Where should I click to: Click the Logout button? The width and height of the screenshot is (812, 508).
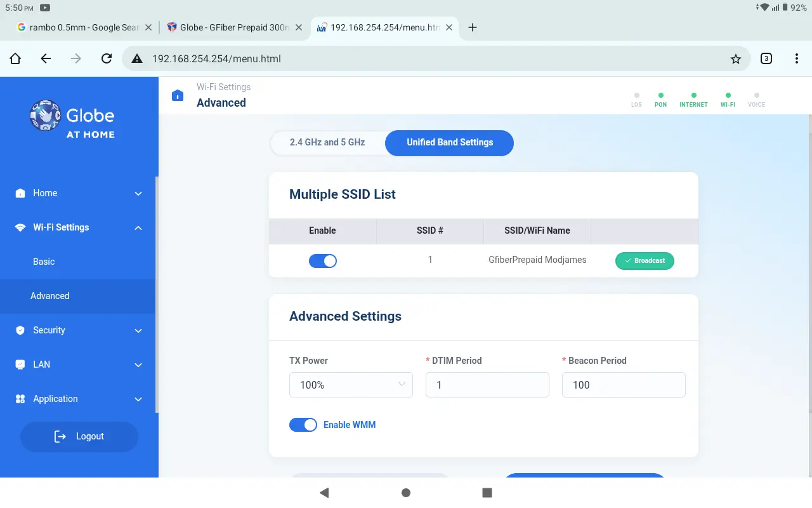(79, 436)
